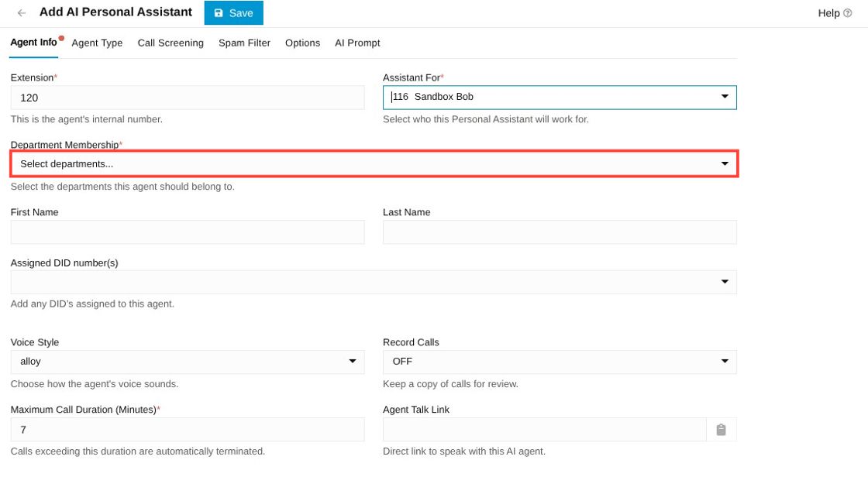Expand the Department Membership selector

374,163
